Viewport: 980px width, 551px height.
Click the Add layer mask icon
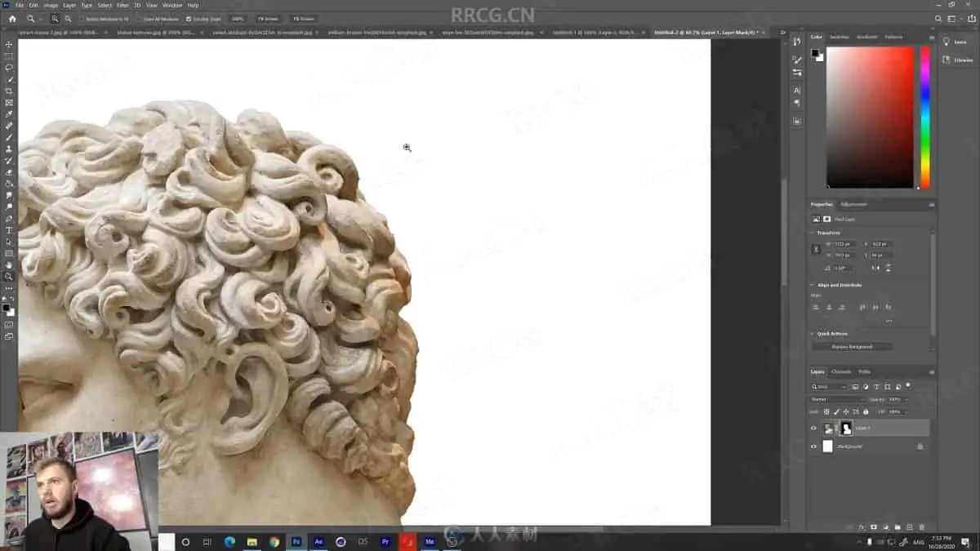(873, 527)
